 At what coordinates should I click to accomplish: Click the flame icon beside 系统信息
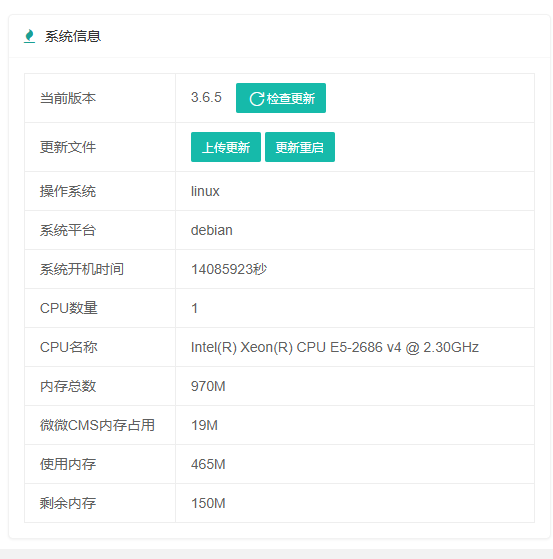pyautogui.click(x=30, y=36)
